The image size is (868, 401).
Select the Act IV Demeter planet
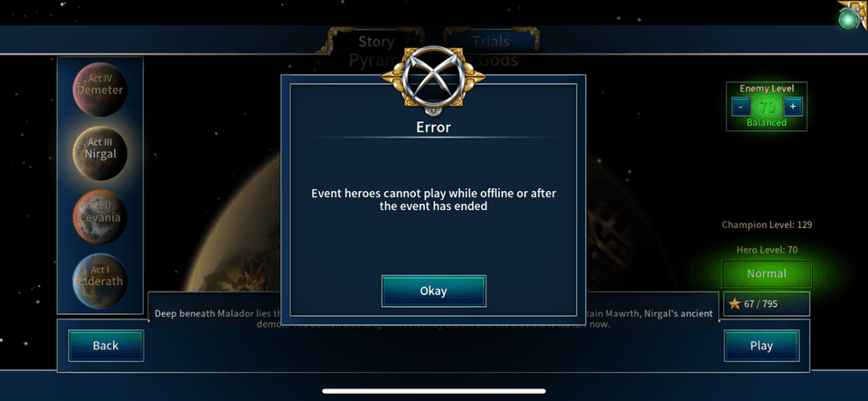click(100, 90)
